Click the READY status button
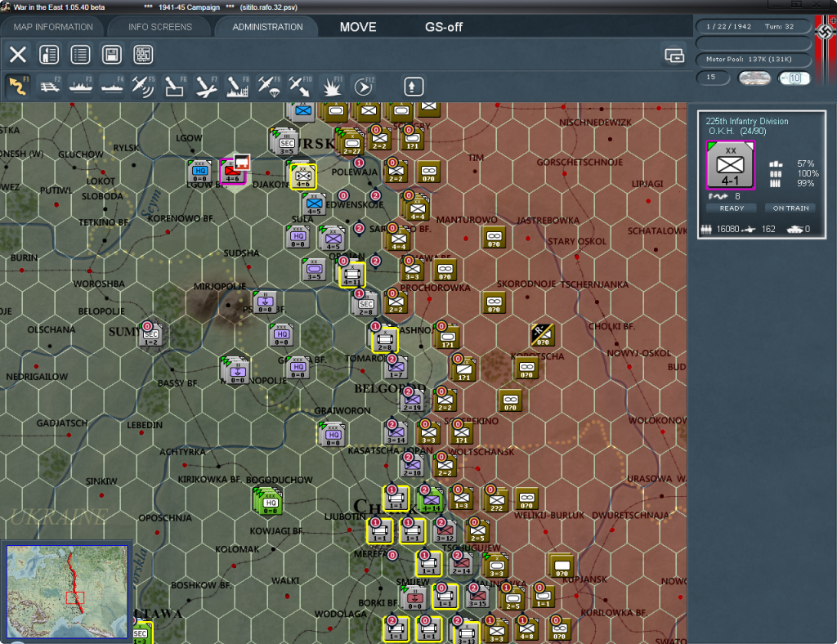Viewport: 837px width, 644px height. tap(732, 208)
